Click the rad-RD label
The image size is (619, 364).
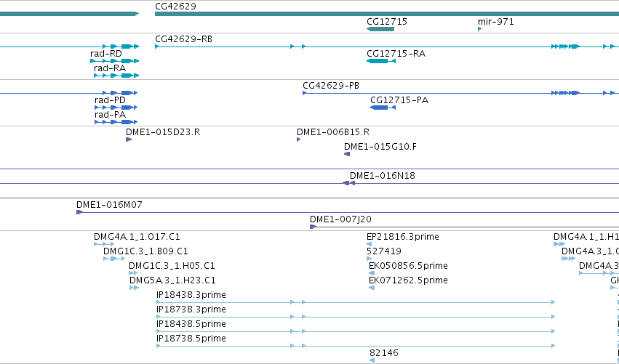pyautogui.click(x=106, y=54)
